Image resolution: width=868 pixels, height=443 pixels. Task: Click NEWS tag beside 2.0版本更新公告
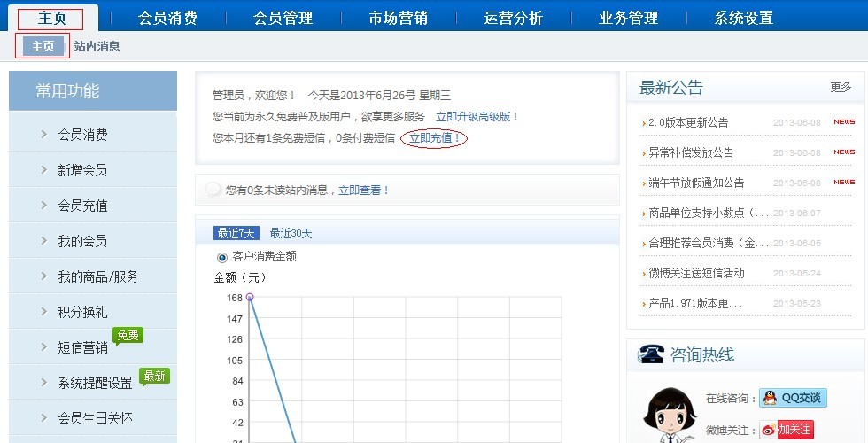pos(843,121)
